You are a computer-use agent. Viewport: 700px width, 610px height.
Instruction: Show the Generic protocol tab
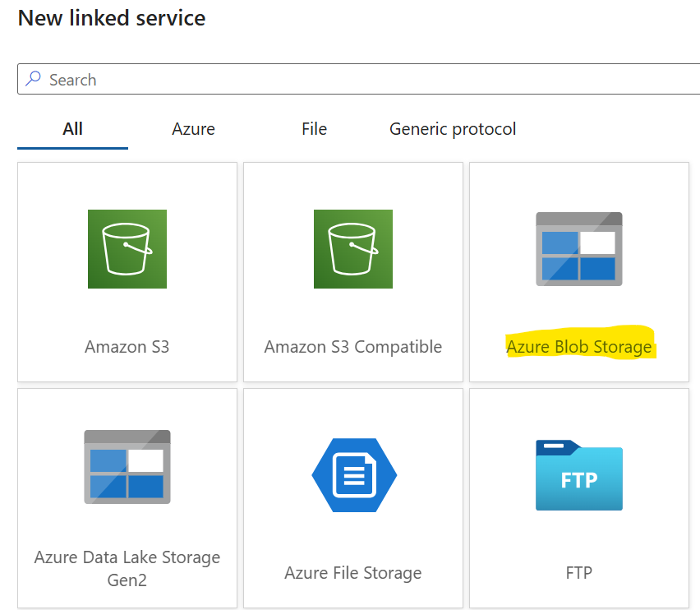point(453,129)
